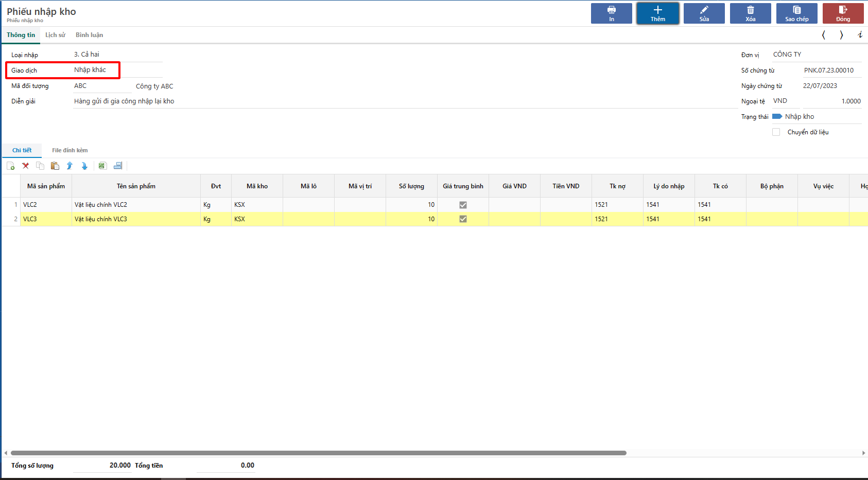Export grid using the Excel icon
868x480 pixels.
102,166
